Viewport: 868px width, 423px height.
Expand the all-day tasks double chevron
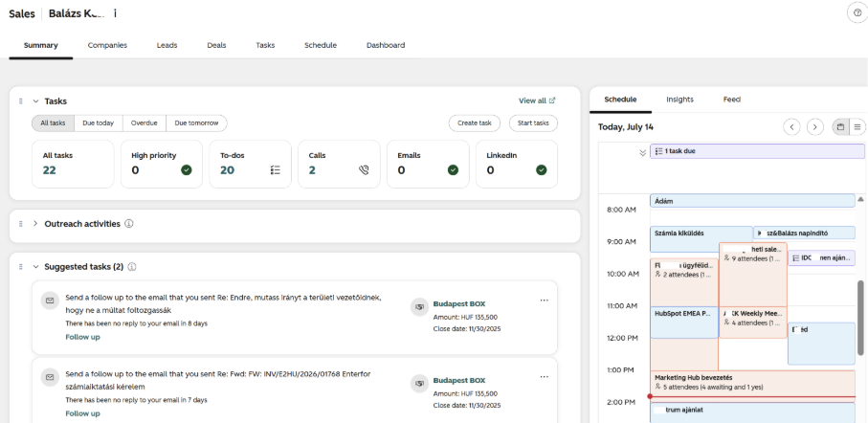[x=643, y=153]
